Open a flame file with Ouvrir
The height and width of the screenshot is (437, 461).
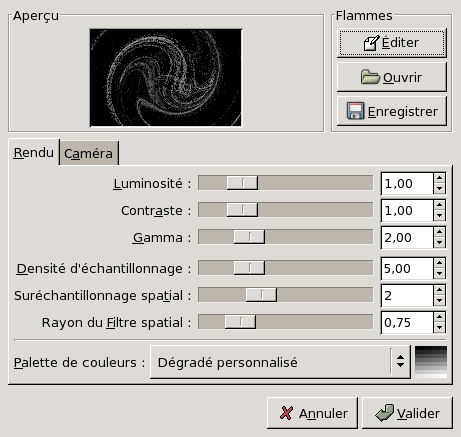[392, 77]
